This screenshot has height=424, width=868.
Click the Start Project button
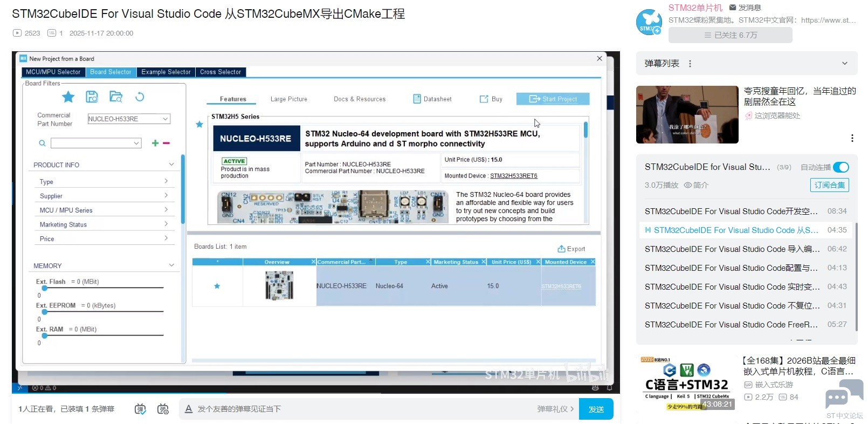553,99
